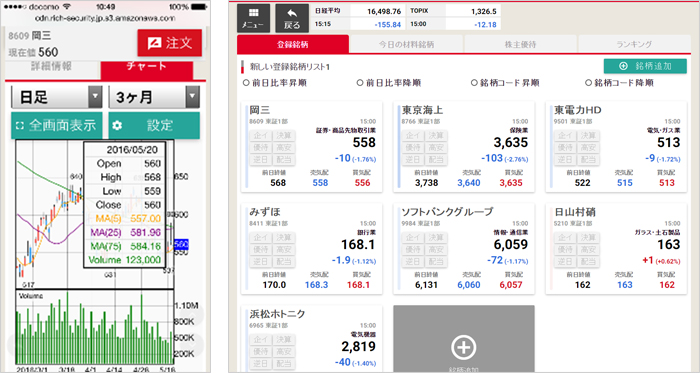Image resolution: width=700 pixels, height=373 pixels.
Task: Tap 優待 tag on 浜松ホトニク card
Action: tap(261, 352)
